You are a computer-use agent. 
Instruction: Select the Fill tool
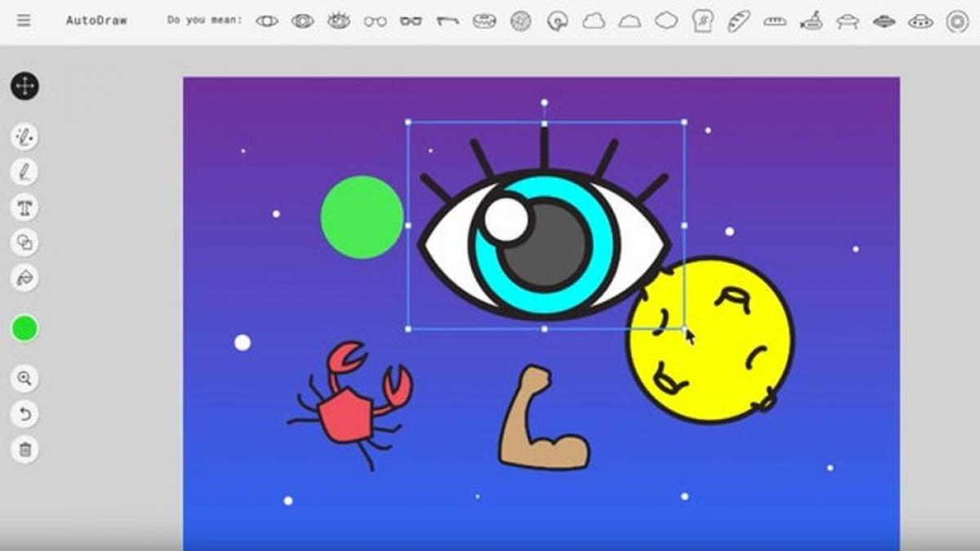click(x=24, y=278)
